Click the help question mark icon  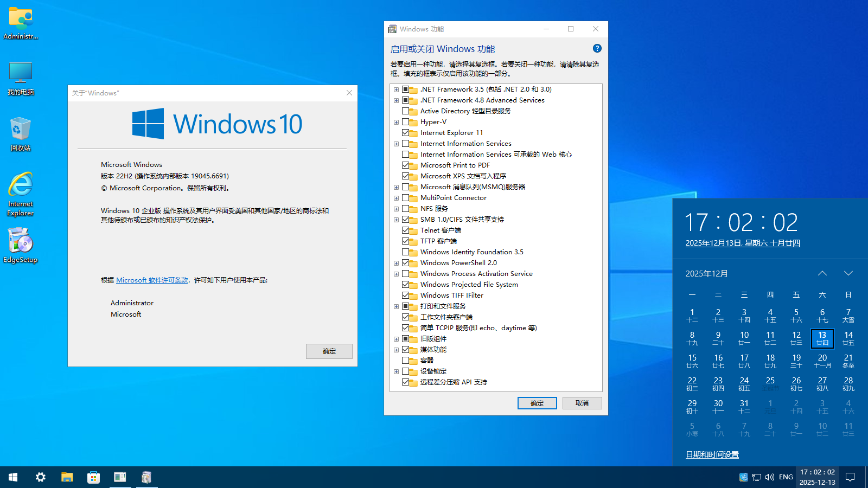(597, 48)
